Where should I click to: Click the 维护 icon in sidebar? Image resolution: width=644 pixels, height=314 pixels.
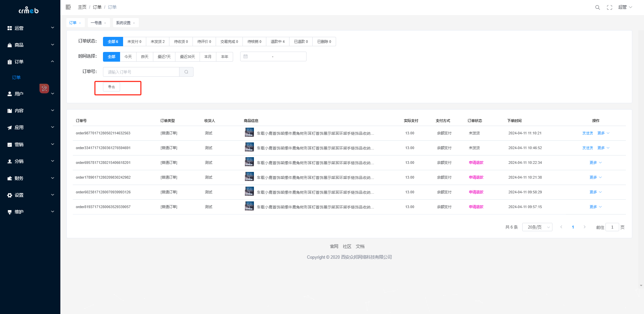pyautogui.click(x=10, y=212)
